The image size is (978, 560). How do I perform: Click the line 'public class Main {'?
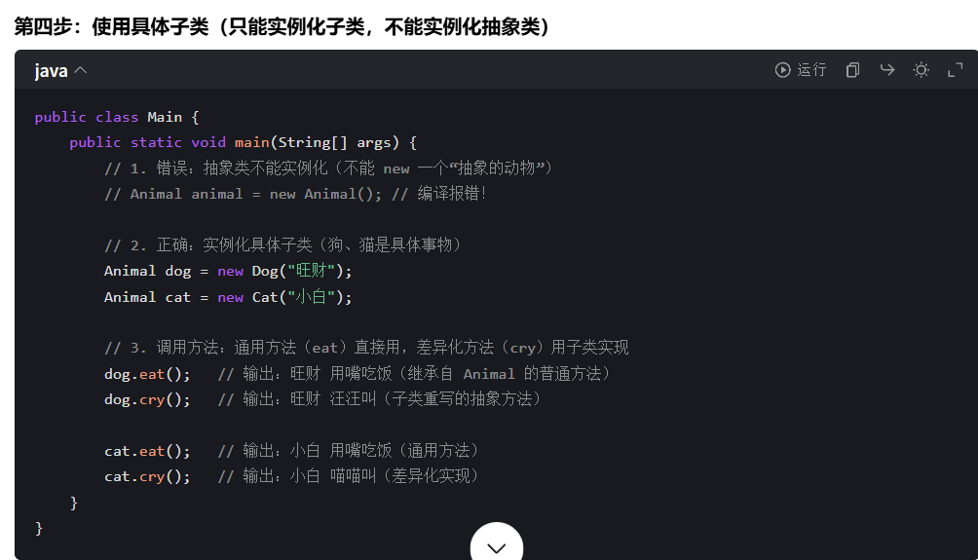coord(117,117)
